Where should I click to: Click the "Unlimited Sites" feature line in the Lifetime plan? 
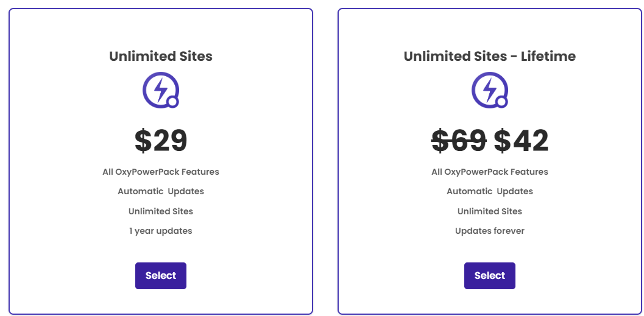490,211
